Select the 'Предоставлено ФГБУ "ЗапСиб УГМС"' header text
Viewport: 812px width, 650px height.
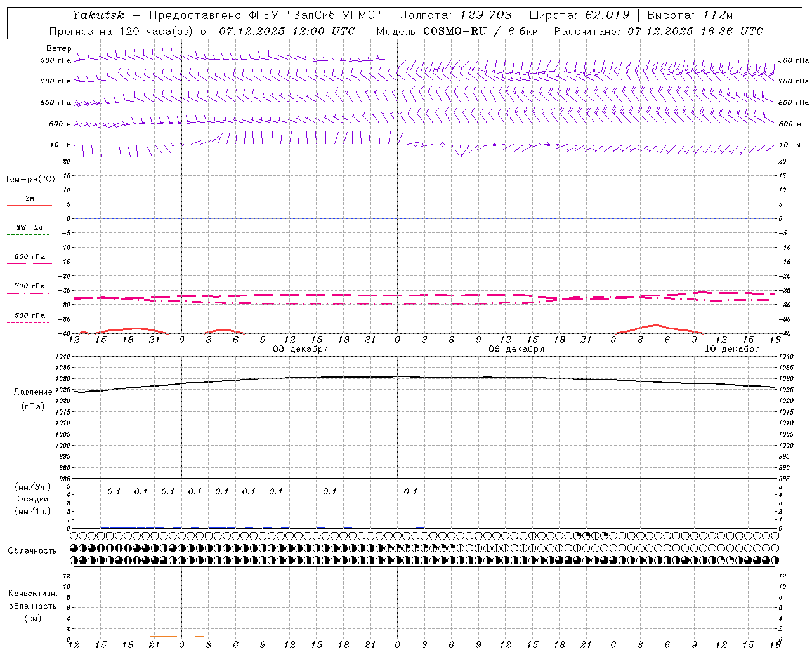(x=265, y=15)
